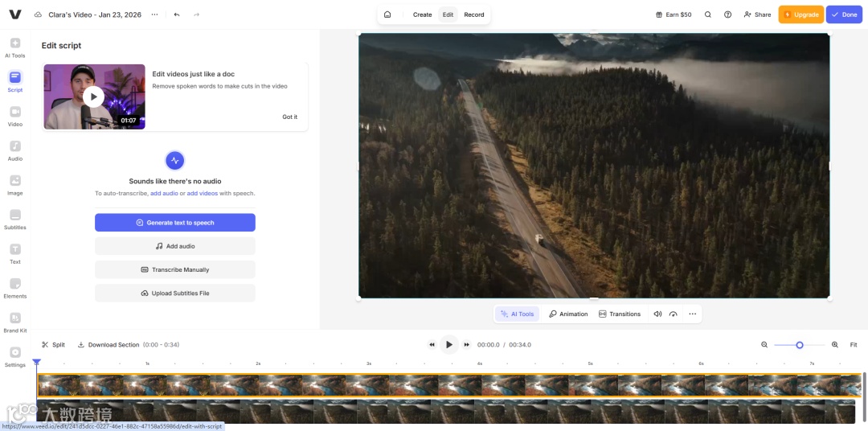Switch to the Create tab

423,14
